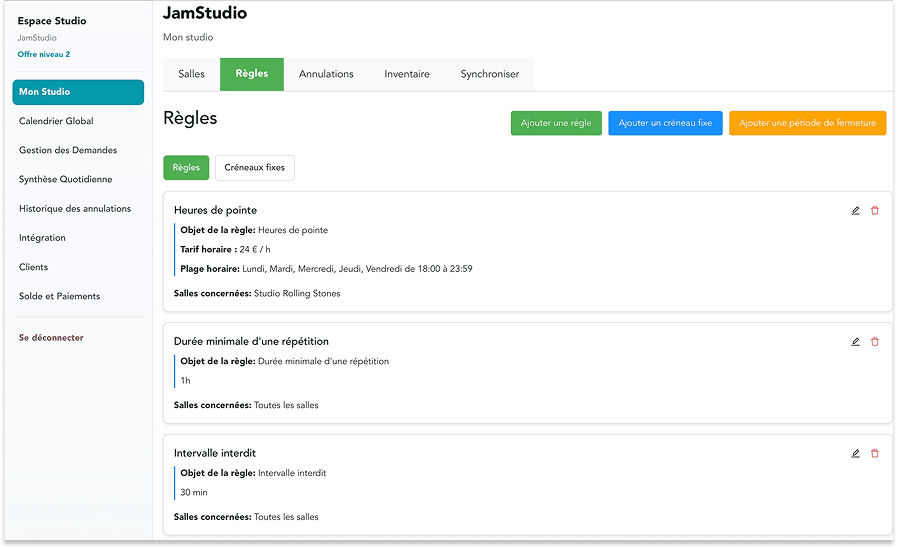Open the Salles tab
Viewport: 897px width, 548px height.
191,74
